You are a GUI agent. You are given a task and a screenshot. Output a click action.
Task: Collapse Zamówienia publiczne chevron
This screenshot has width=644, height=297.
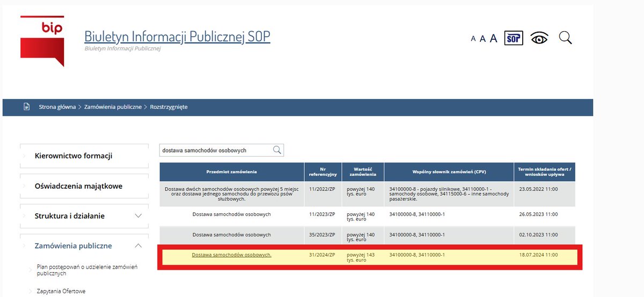coord(138,246)
